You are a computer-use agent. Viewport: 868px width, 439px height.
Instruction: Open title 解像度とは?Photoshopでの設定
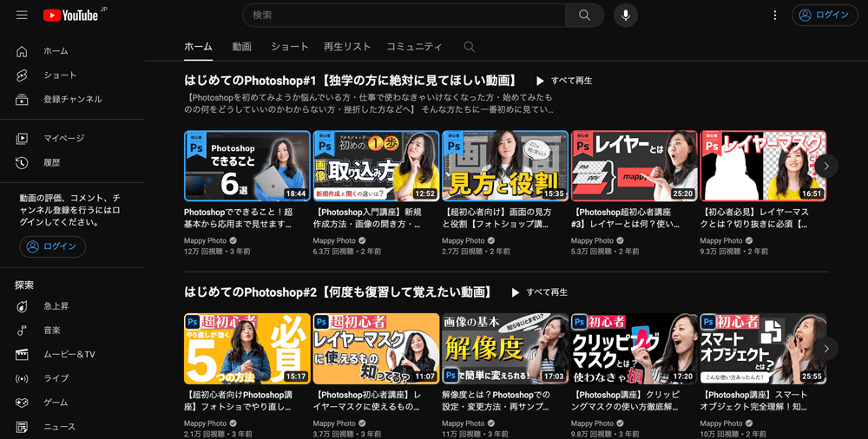coord(496,401)
